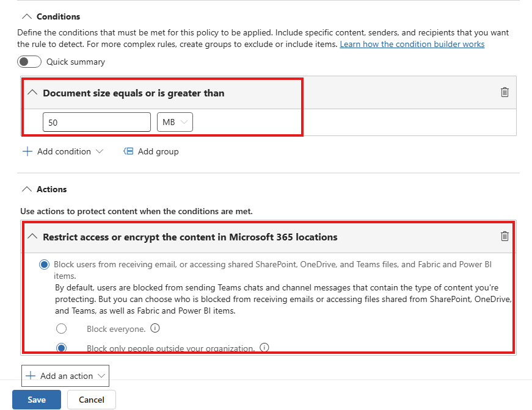Viewport: 532px width, 410px height.
Task: Open the Add condition dropdown
Action: tap(63, 151)
